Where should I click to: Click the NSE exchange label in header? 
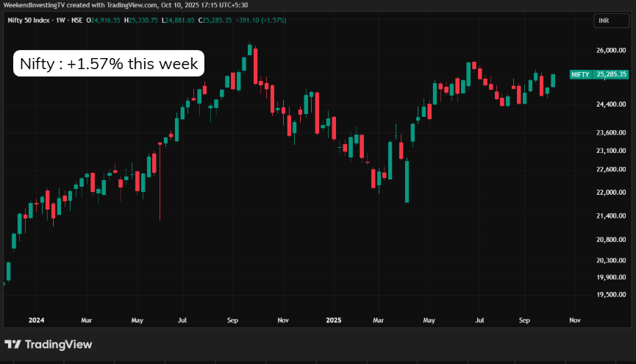click(x=77, y=20)
